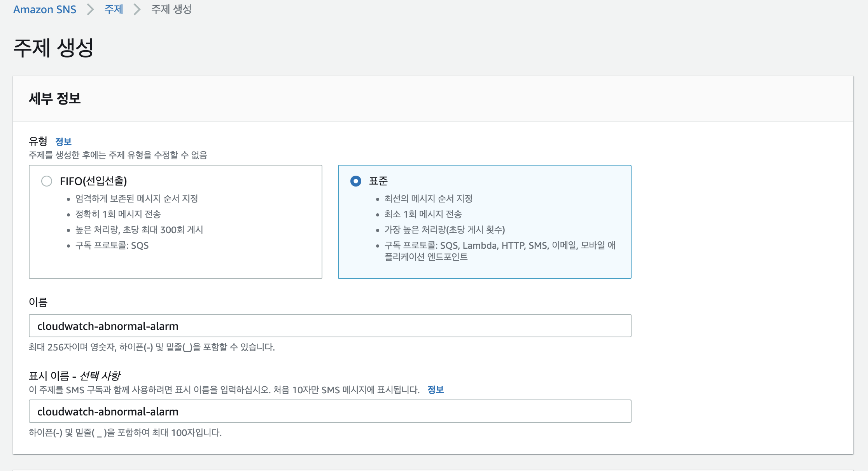Click the 표시 이름 - 선택 사항 label
Viewport: 868px width, 471px height.
75,376
